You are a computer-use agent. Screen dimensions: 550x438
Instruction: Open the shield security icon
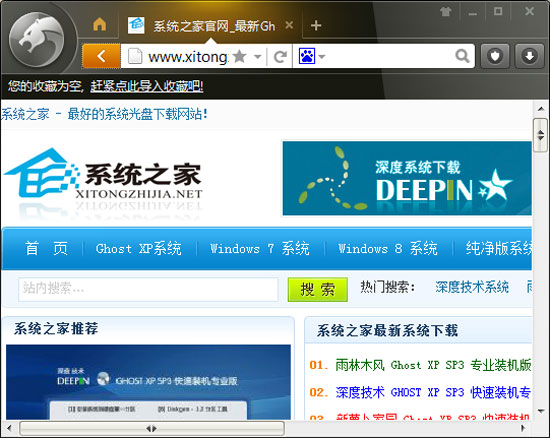(x=495, y=56)
